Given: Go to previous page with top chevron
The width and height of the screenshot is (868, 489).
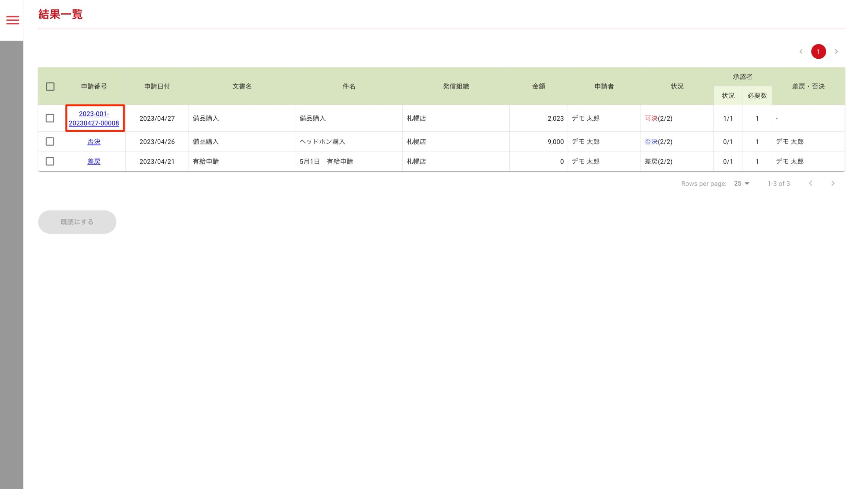Looking at the screenshot, I should click(801, 52).
